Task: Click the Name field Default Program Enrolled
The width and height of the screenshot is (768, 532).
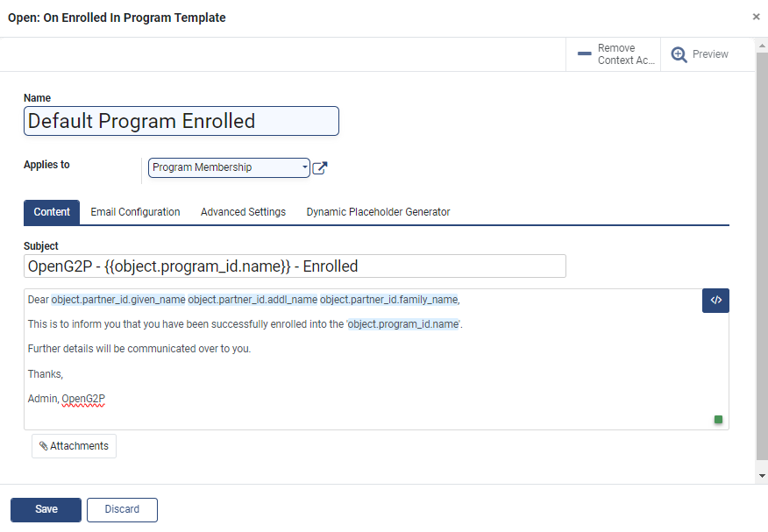Action: 181,121
